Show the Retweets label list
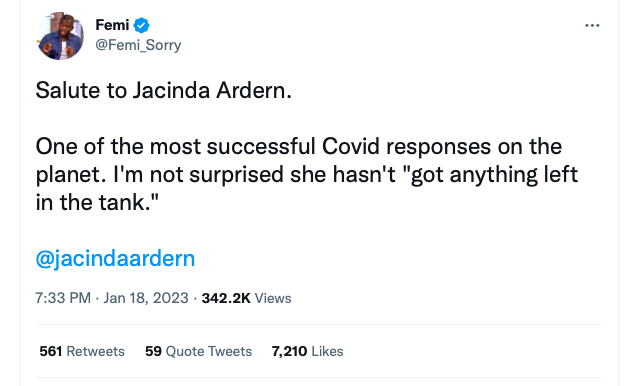Image resolution: width=640 pixels, height=386 pixels. (x=96, y=351)
